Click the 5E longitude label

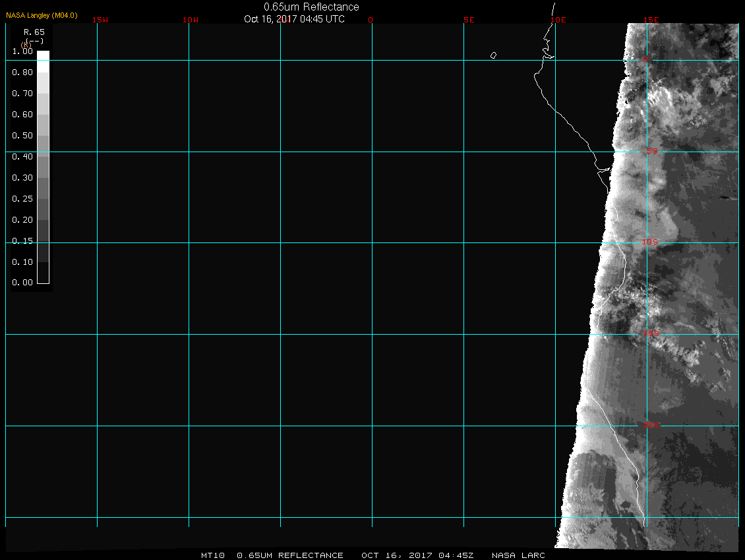click(x=469, y=20)
